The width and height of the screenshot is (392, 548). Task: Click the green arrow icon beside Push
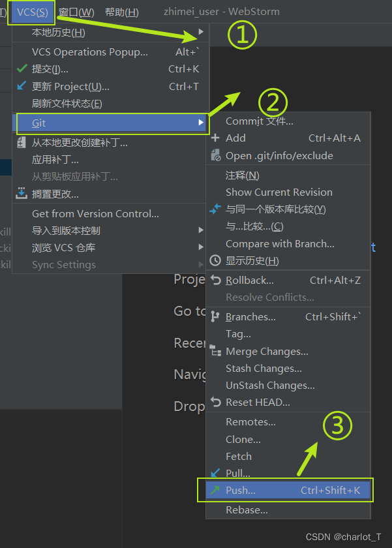coord(215,490)
